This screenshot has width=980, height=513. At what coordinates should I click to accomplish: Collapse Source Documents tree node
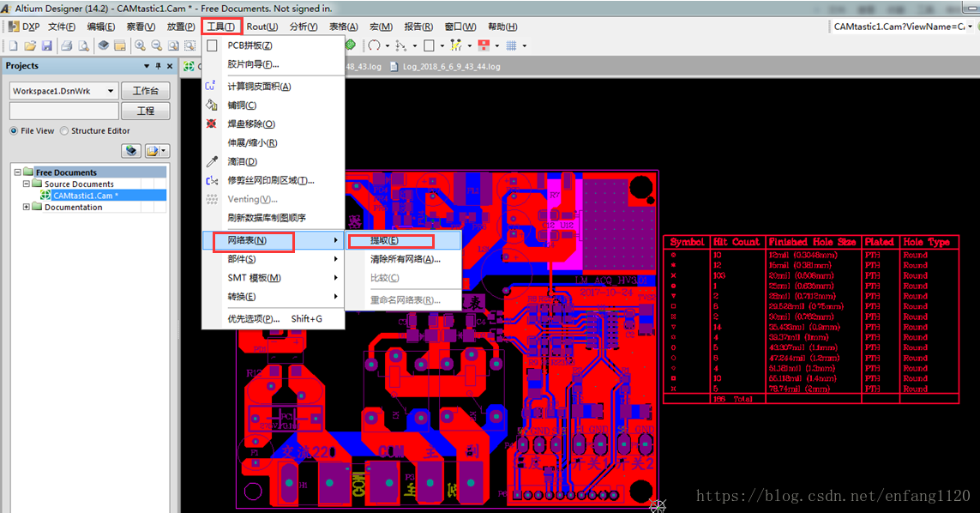click(27, 184)
